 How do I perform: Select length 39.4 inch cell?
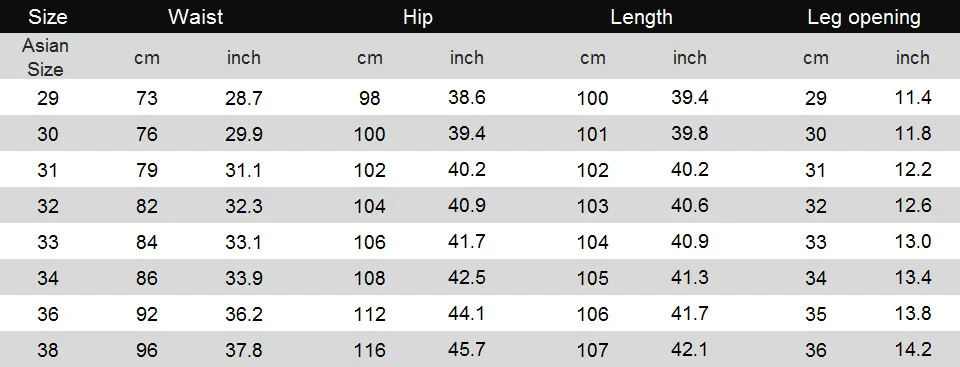[x=689, y=97]
